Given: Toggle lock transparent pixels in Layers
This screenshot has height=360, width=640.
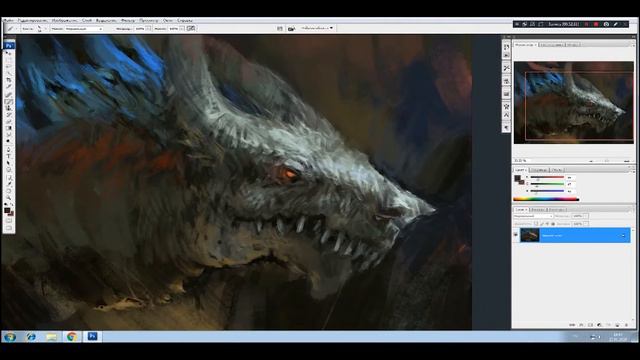Looking at the screenshot, I should (x=537, y=224).
